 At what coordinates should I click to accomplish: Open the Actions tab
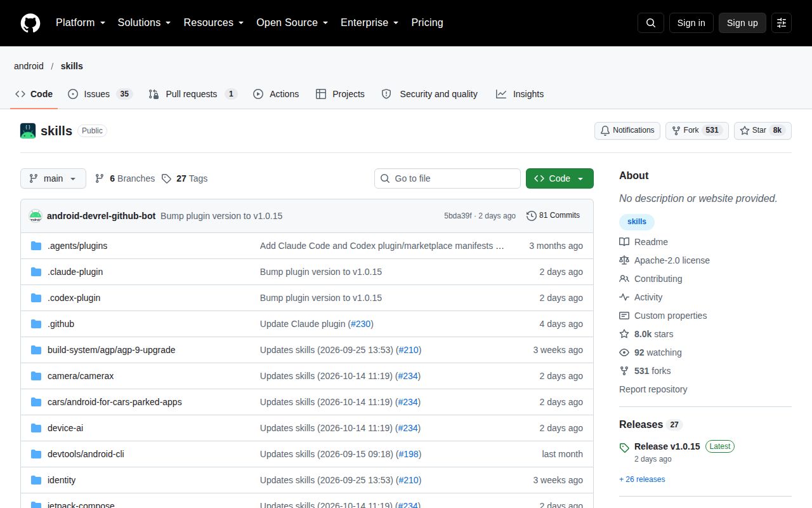(276, 94)
